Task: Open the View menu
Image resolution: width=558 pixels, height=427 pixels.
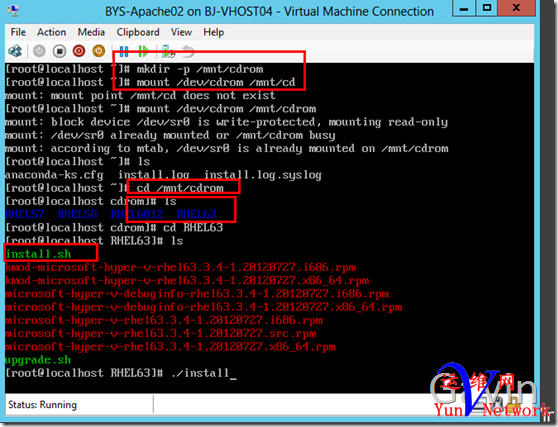Action: [181, 32]
